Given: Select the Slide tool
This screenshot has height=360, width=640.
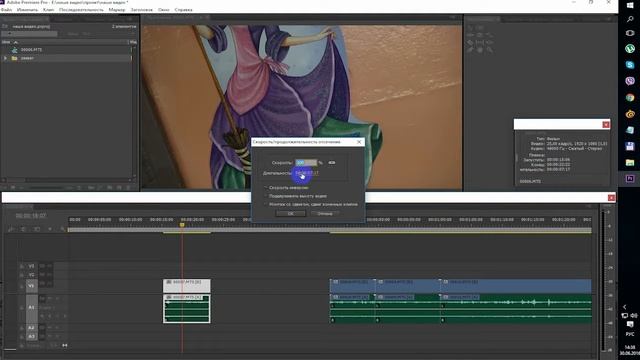Looking at the screenshot, I should (489, 42).
